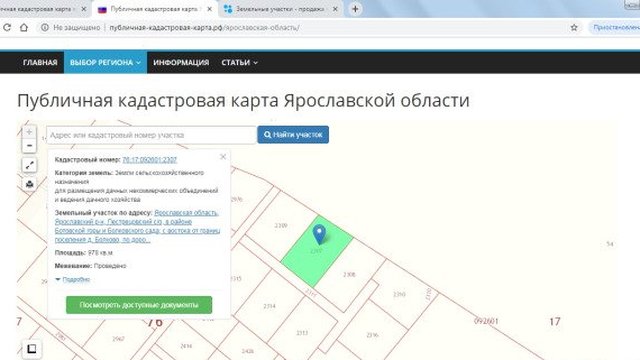Click the print map icon
The image size is (640, 360).
(x=29, y=184)
